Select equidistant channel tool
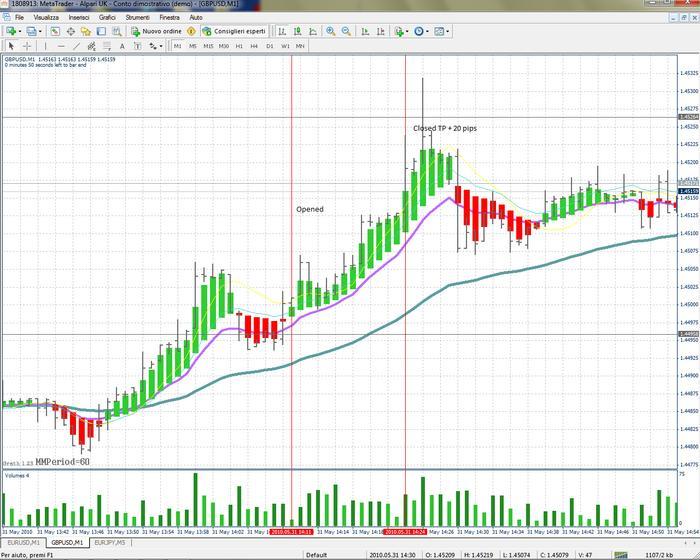Viewport: 700px width, 560px height. coord(92,46)
